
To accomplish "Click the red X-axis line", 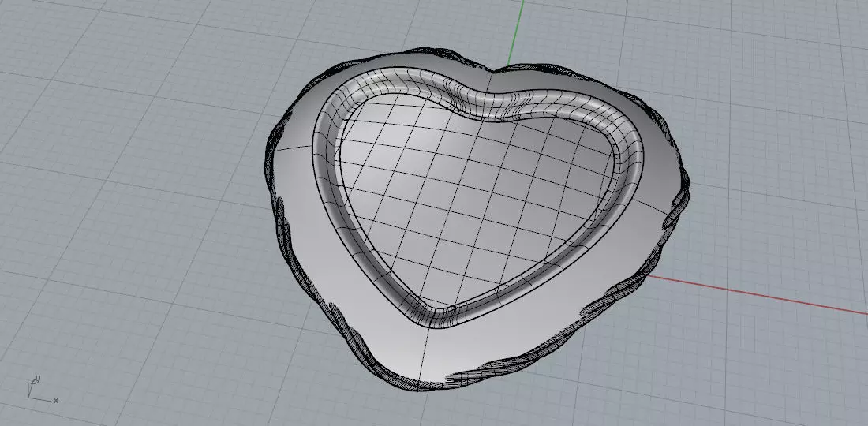I will tap(758, 293).
